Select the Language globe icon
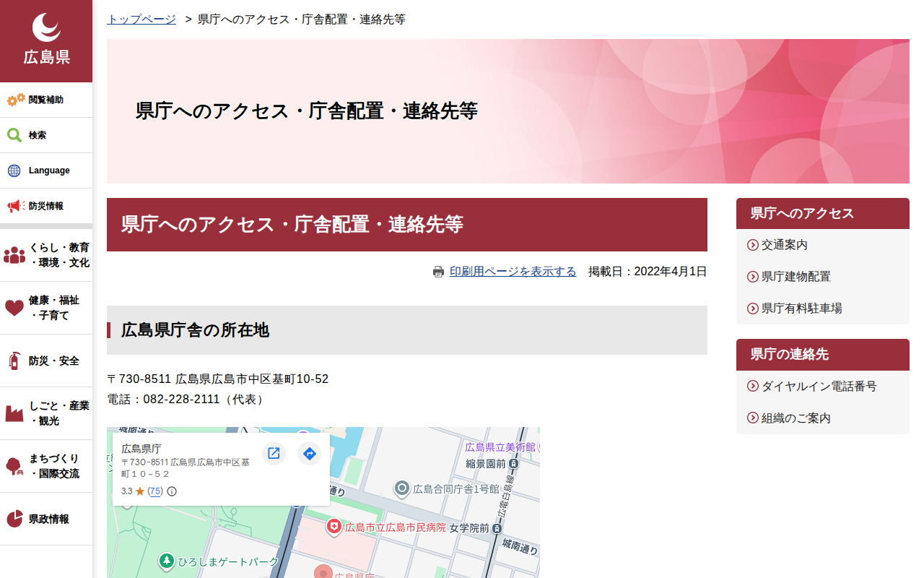 (x=14, y=171)
